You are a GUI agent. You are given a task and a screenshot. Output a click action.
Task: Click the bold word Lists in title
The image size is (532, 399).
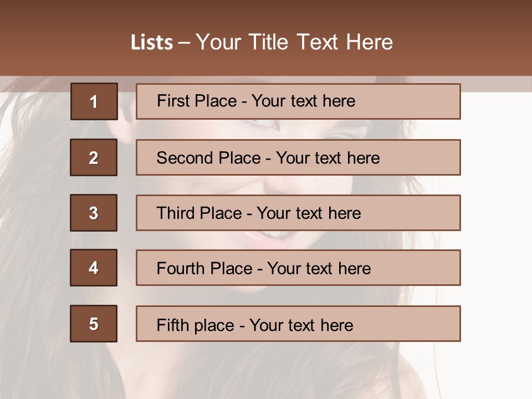pos(152,42)
